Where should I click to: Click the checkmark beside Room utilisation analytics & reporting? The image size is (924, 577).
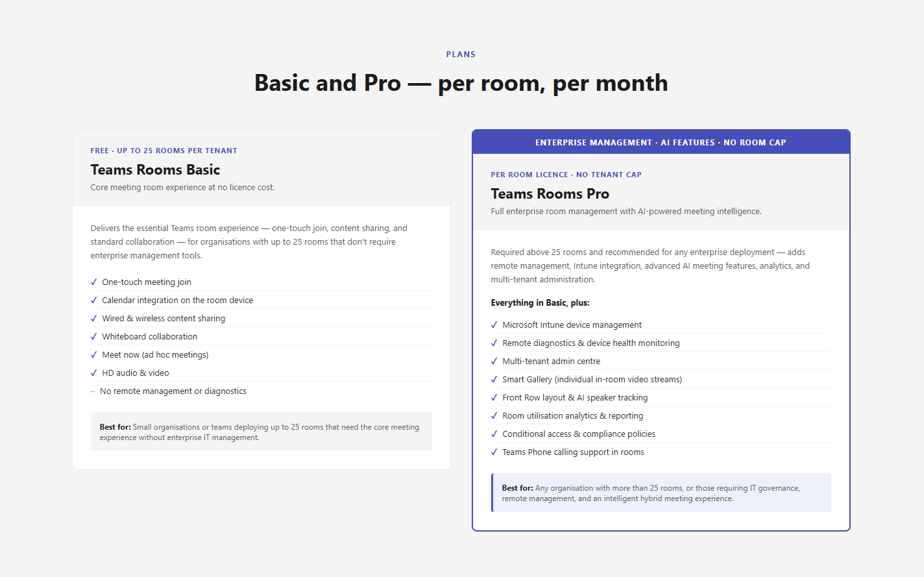pos(494,416)
